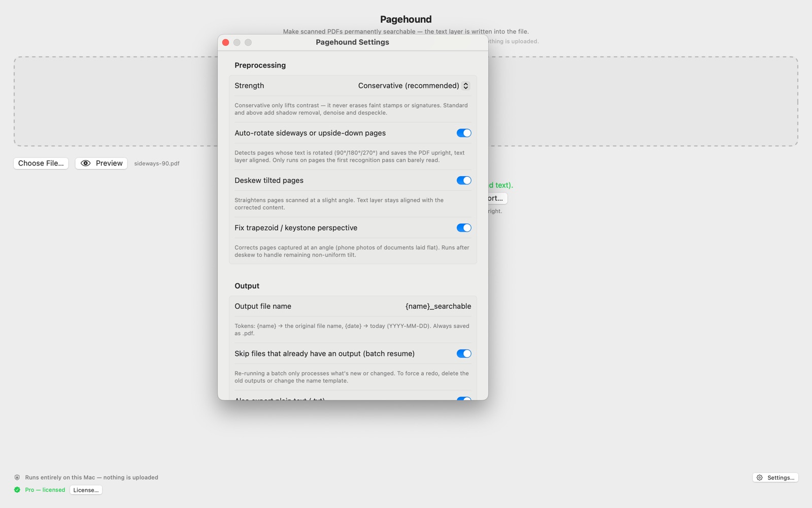This screenshot has width=812, height=508.
Task: Click the Tokens help text under Output file name
Action: pyautogui.click(x=352, y=330)
